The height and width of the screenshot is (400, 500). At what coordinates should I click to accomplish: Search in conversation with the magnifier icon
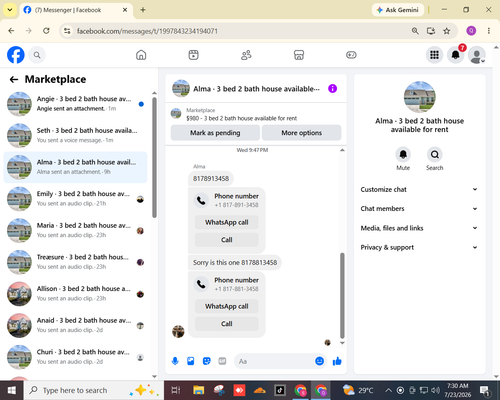tap(435, 154)
